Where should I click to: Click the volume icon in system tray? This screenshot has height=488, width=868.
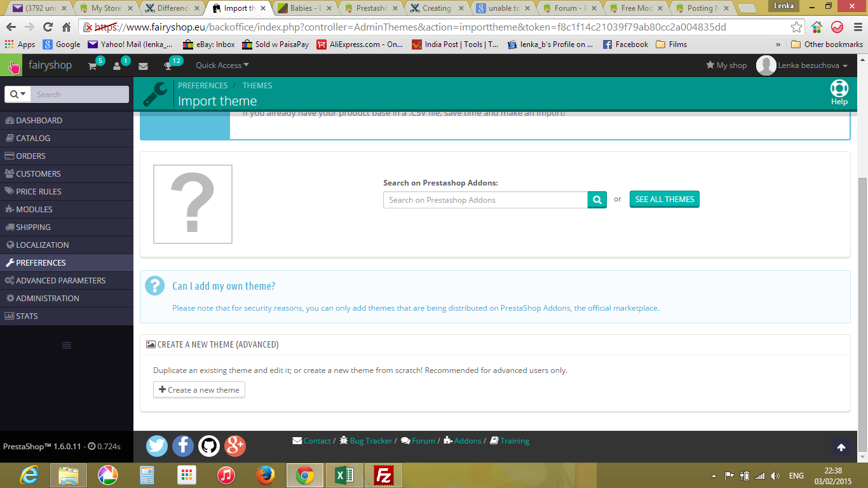click(775, 475)
